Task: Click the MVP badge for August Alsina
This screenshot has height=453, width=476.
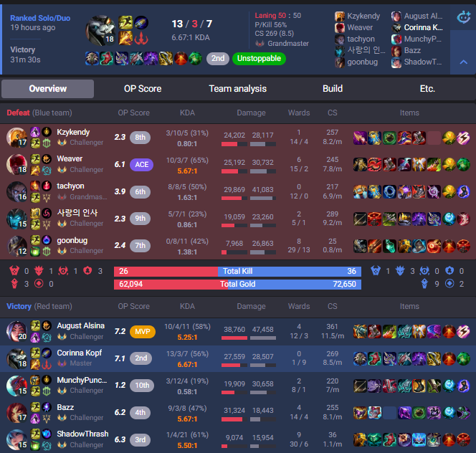Action: coord(143,332)
